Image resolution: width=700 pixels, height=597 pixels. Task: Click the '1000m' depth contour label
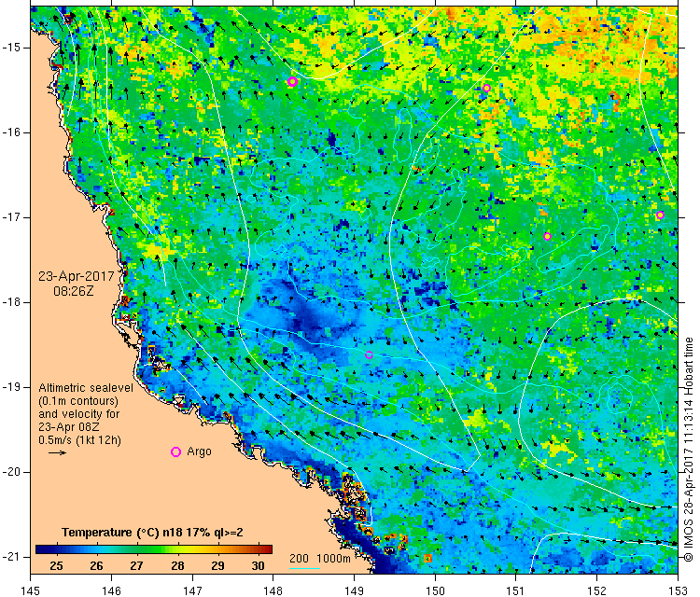click(x=333, y=558)
